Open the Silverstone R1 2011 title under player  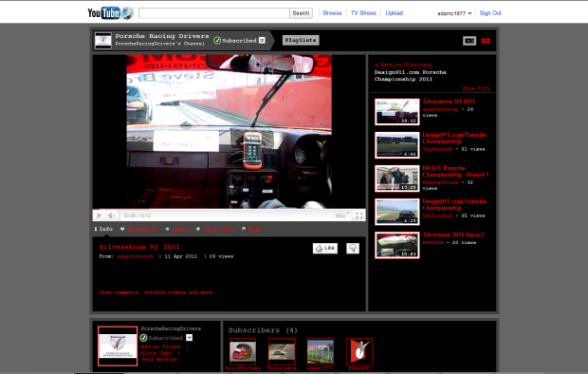click(139, 247)
